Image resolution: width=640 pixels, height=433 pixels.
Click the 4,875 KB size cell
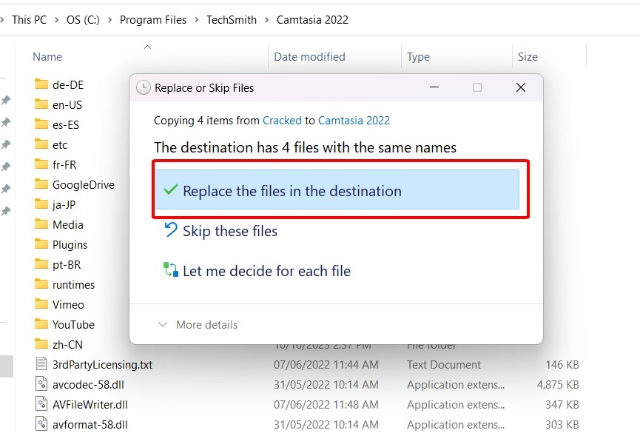(x=558, y=384)
